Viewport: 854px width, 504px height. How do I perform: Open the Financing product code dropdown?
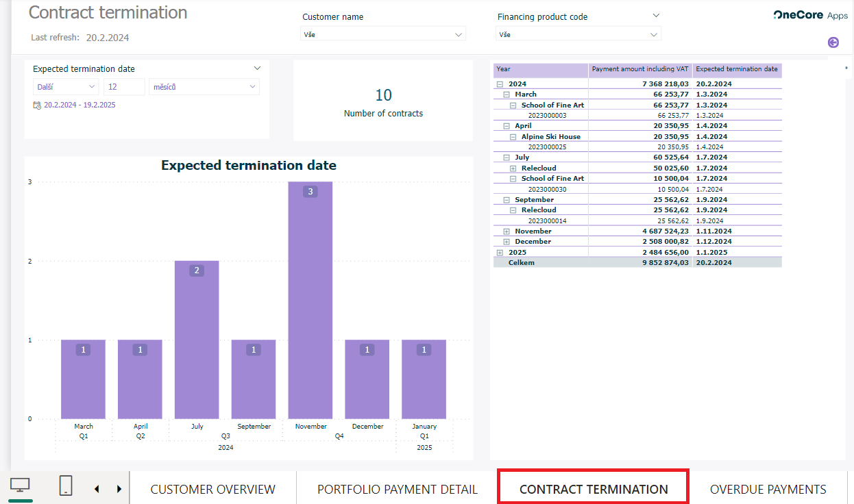tap(578, 34)
